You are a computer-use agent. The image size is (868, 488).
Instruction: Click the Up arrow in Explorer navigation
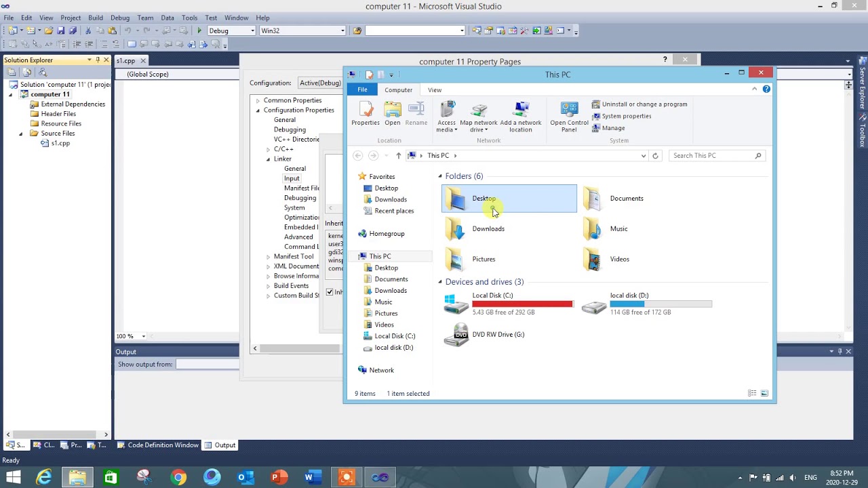point(398,156)
